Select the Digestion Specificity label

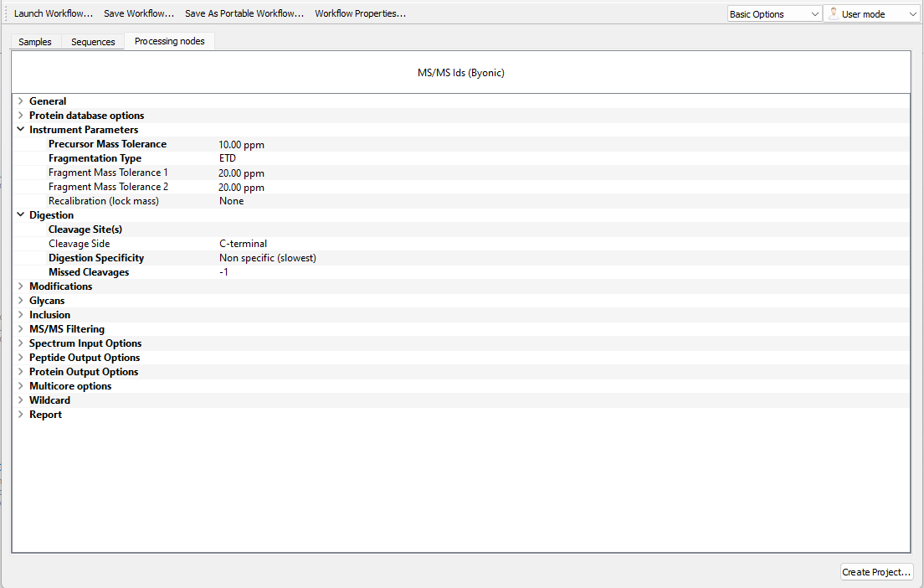[96, 258]
